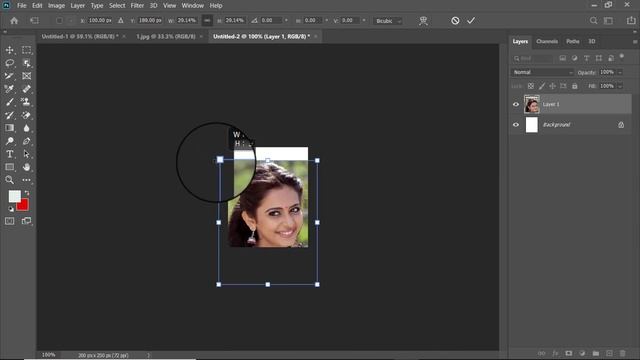640x360 pixels.
Task: Open the Filter menu
Action: [137, 6]
